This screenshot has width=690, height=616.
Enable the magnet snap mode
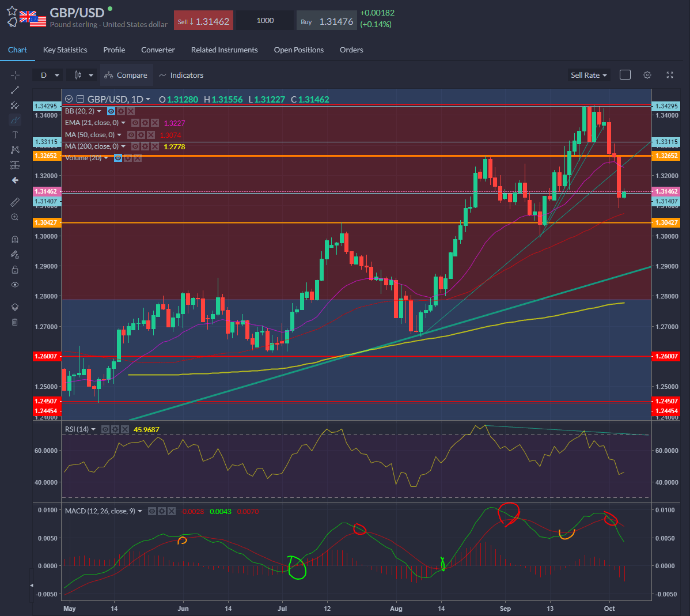tap(15, 240)
